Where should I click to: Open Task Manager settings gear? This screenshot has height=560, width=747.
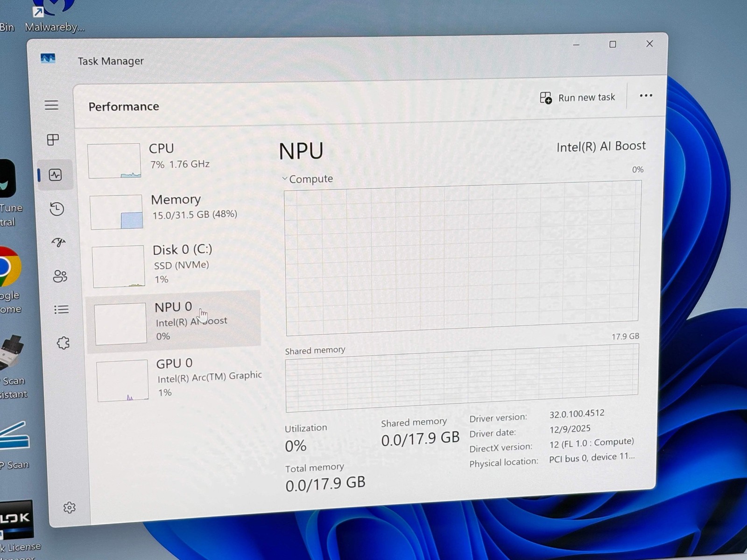pos(69,507)
